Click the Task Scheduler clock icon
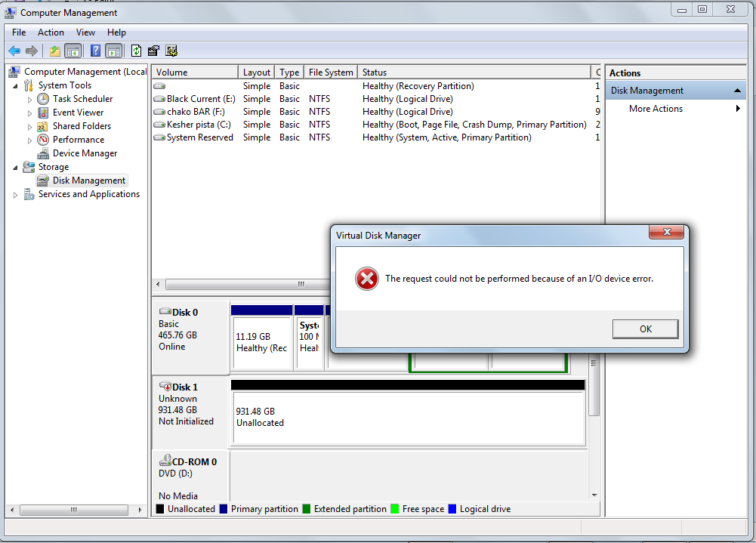 click(43, 99)
